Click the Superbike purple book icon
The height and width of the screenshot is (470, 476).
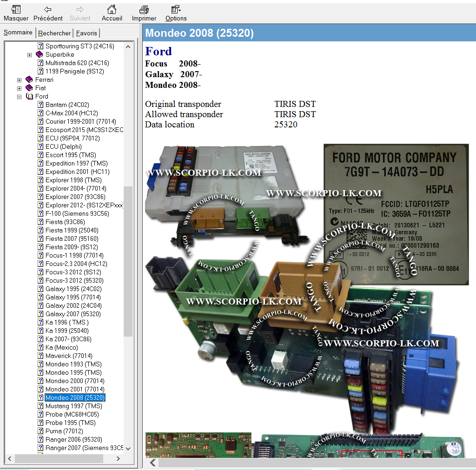click(x=40, y=54)
